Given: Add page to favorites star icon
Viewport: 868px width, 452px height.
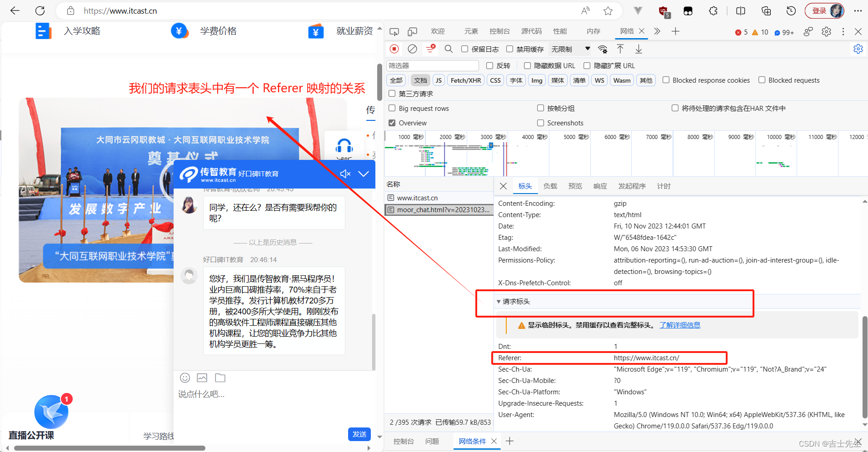Looking at the screenshot, I should pyautogui.click(x=608, y=11).
